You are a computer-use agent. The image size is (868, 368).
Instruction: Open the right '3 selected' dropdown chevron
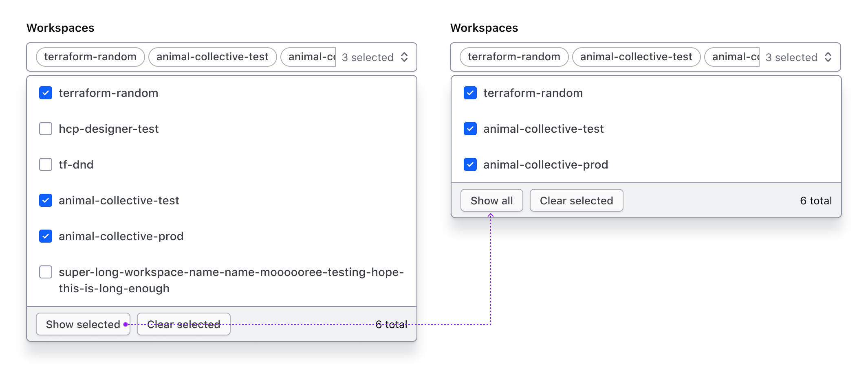pyautogui.click(x=828, y=57)
